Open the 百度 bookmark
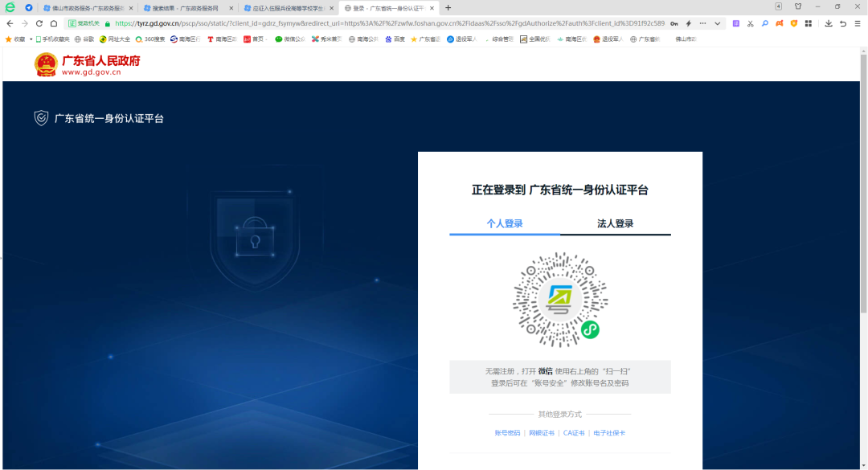Viewport: 868px width, 470px height. (x=395, y=39)
